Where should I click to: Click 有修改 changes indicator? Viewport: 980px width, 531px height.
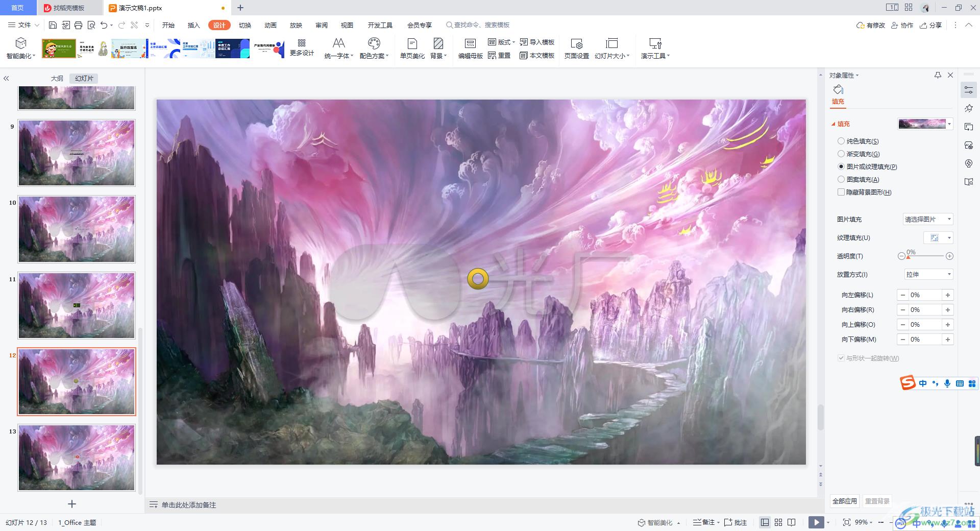(x=871, y=25)
